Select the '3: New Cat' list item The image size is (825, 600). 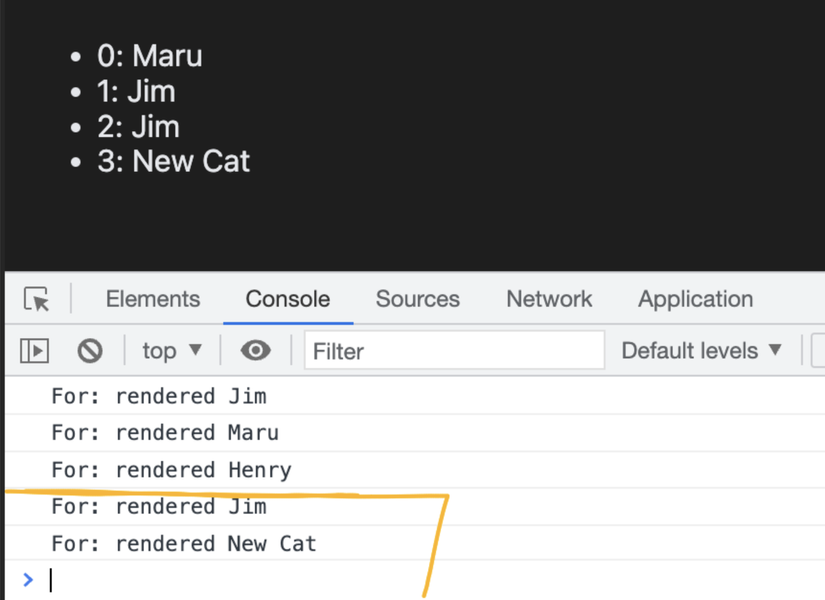tap(173, 161)
